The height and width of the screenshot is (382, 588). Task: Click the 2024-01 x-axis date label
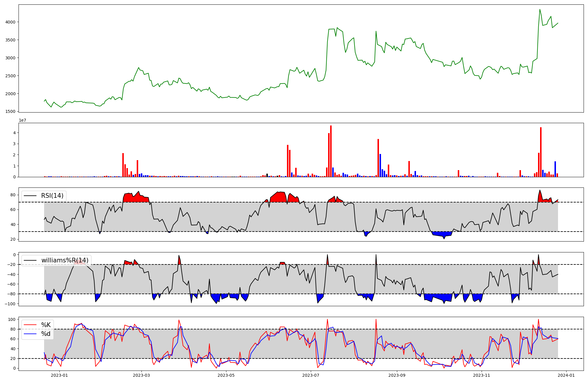tap(566, 375)
